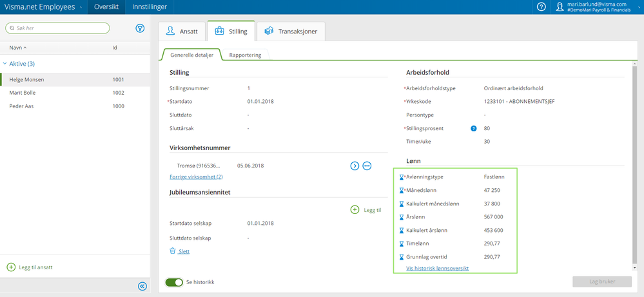Screen dimensions: 644x297
Task: Click the plus icon for Legg til ansatt
Action: pos(11,267)
